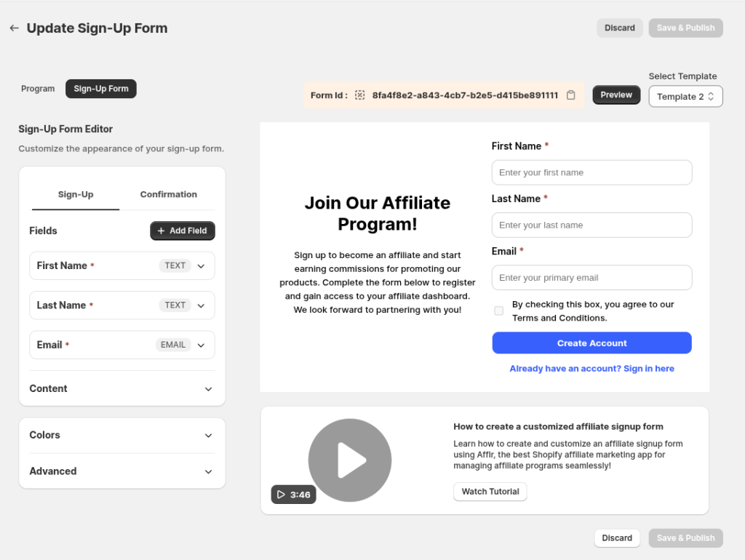
Task: Click the play icon inside the duration badge
Action: click(x=281, y=495)
